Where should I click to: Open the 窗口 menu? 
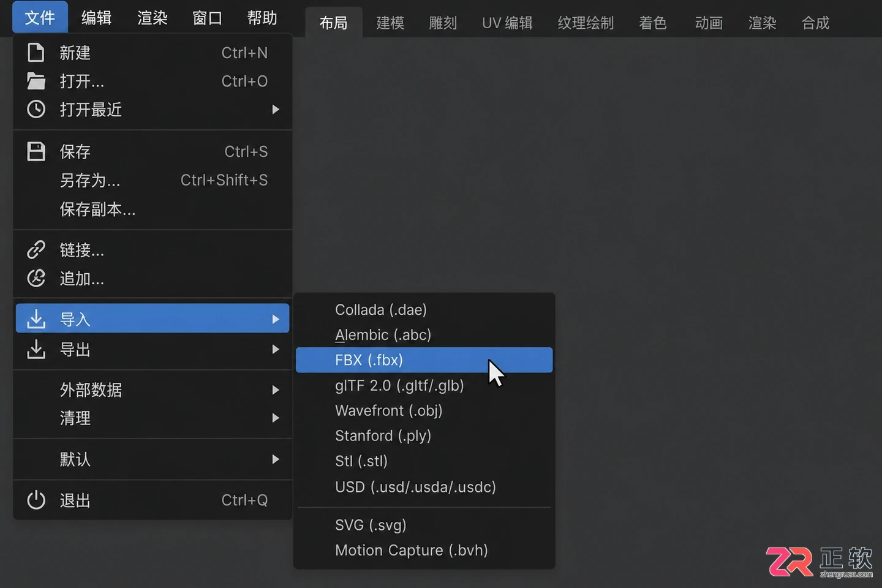(207, 18)
